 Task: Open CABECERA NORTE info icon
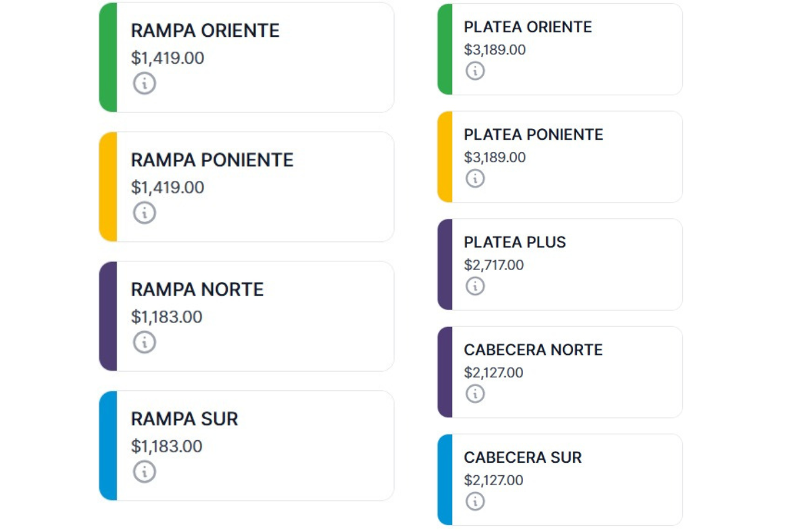click(475, 394)
